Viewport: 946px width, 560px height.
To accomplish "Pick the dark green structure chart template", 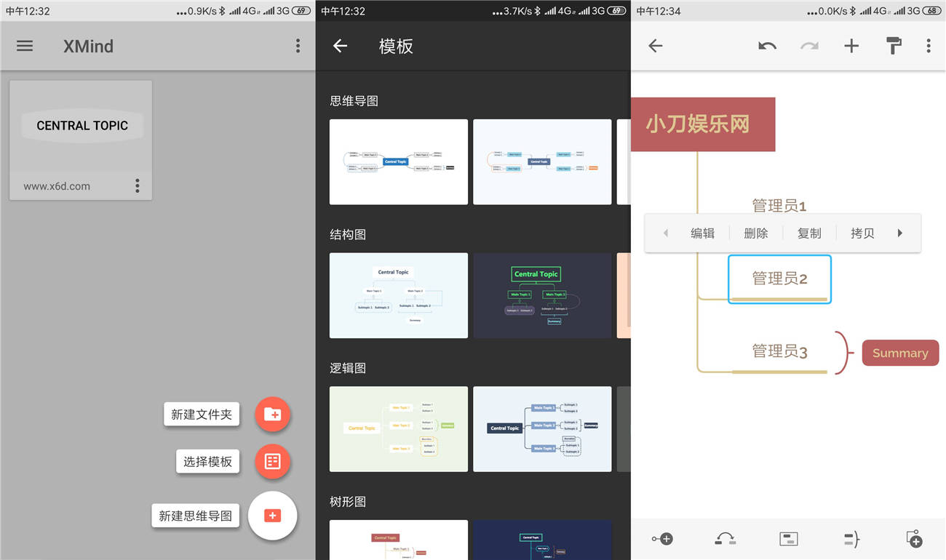I will click(x=542, y=295).
